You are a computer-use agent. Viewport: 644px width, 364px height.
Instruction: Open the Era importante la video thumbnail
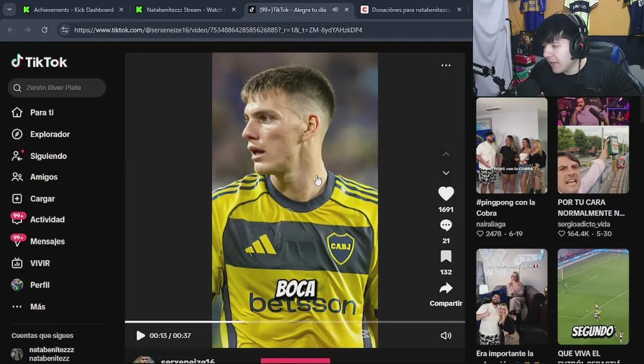click(x=512, y=296)
